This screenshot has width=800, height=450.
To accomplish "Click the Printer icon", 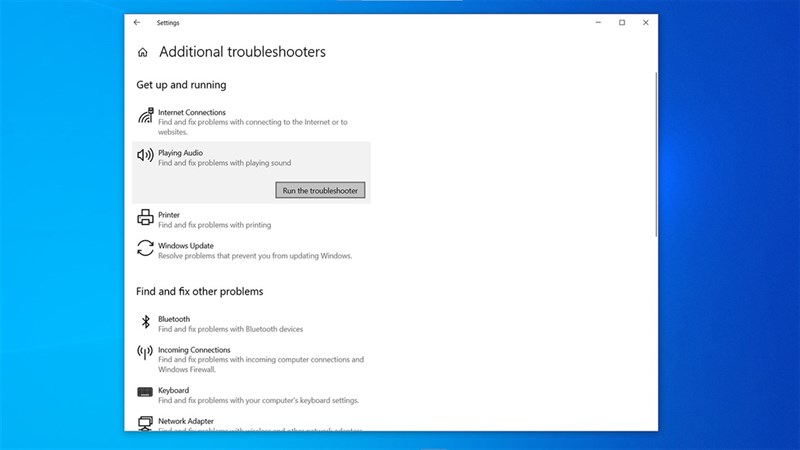I will point(145,218).
